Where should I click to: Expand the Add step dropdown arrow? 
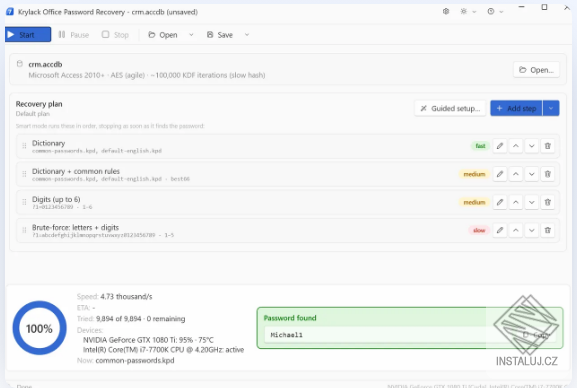pos(551,108)
